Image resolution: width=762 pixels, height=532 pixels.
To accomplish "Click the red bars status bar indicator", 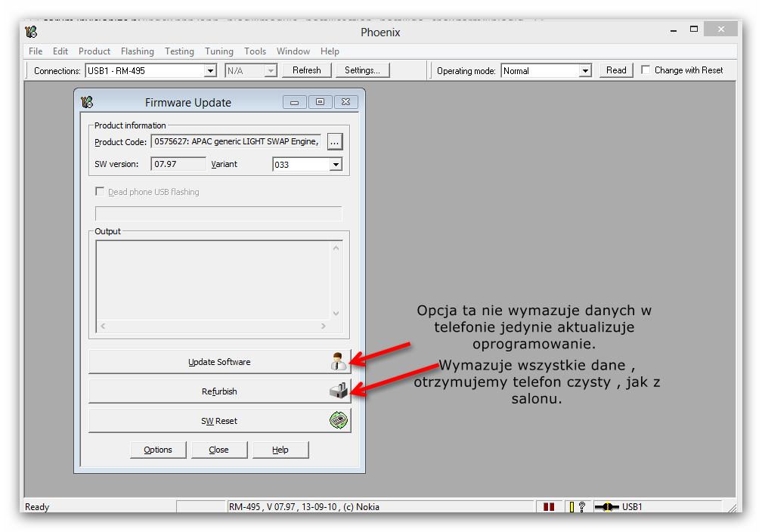I will click(x=549, y=507).
